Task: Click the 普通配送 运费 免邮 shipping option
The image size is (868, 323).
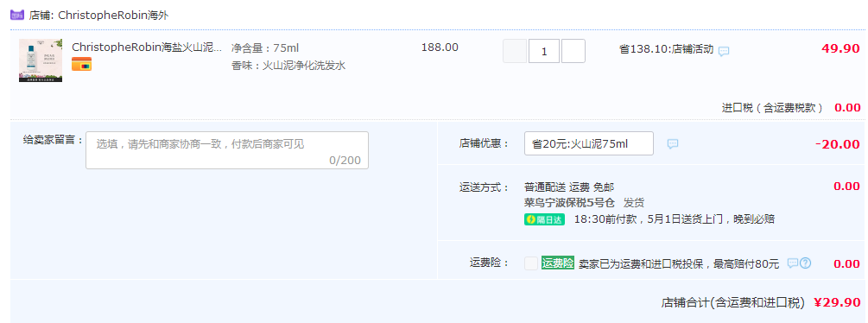Action: (x=569, y=187)
